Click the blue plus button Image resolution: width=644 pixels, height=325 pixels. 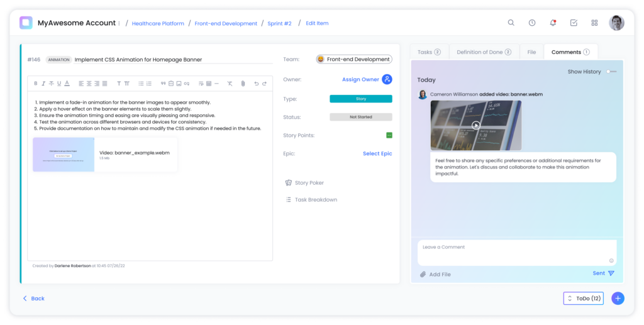(x=618, y=299)
